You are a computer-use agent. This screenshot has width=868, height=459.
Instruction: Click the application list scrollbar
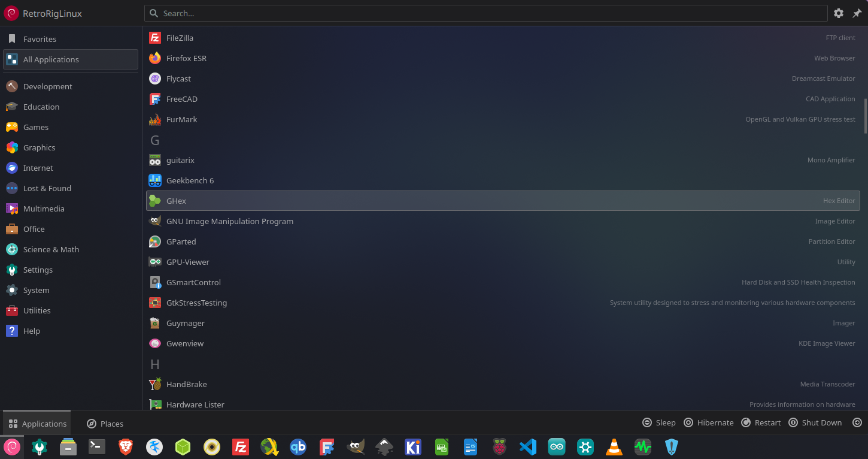click(865, 115)
